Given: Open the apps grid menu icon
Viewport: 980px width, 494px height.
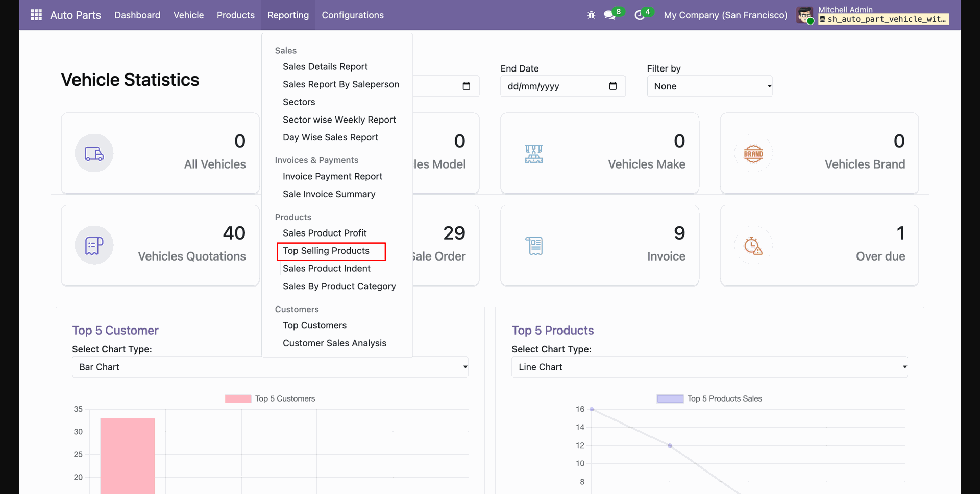Looking at the screenshot, I should [x=36, y=15].
